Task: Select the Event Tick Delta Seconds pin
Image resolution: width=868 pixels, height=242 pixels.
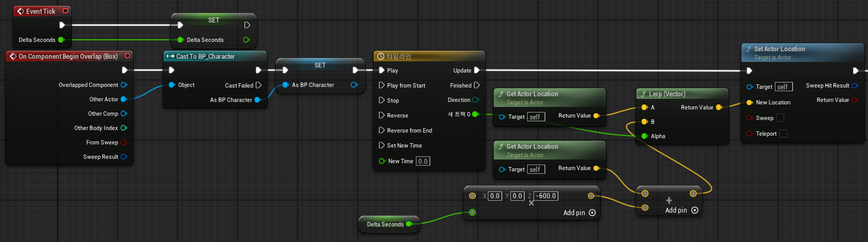Action: [x=61, y=40]
